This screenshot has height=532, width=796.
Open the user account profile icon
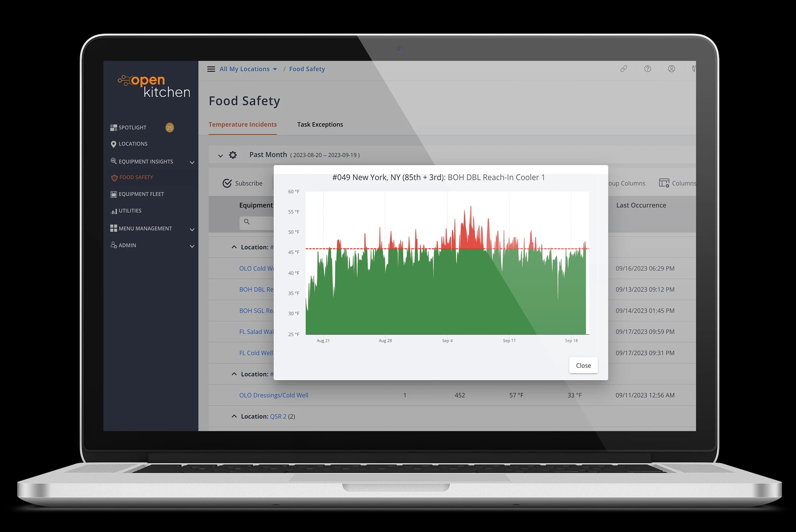[x=671, y=69]
